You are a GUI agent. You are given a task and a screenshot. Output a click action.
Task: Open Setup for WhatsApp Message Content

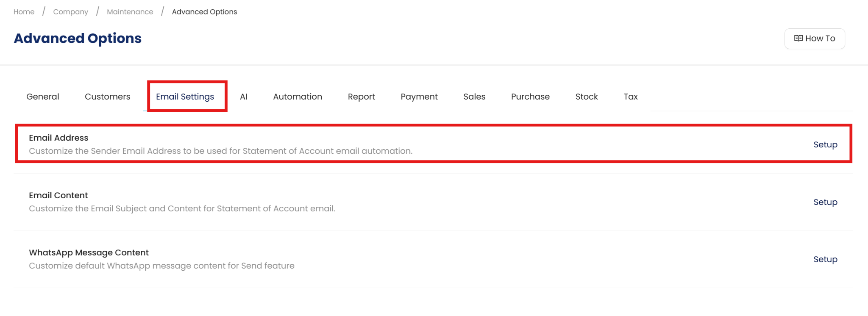[x=825, y=259]
